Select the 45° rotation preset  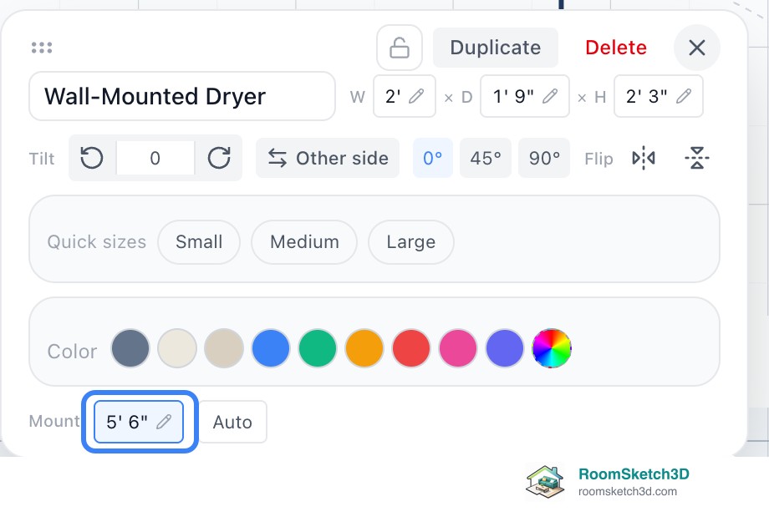tap(486, 158)
